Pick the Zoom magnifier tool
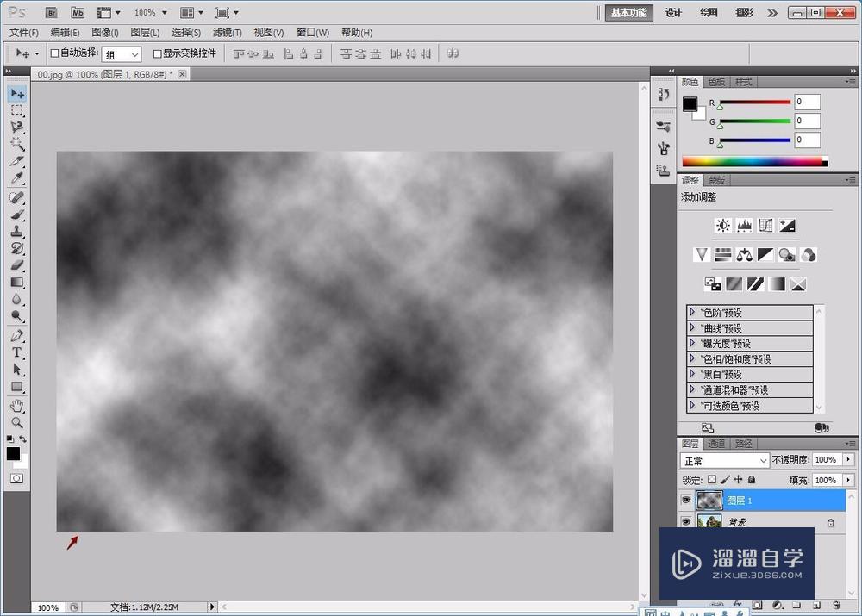862x616 pixels. (x=16, y=423)
